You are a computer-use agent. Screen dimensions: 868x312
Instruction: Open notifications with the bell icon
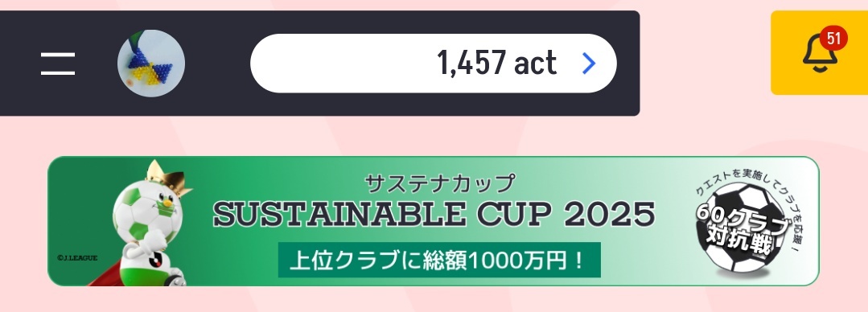tap(820, 52)
